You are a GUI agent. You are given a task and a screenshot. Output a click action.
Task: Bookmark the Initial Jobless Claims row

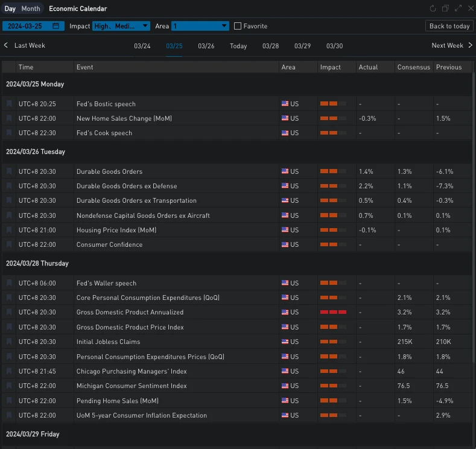[x=9, y=342]
